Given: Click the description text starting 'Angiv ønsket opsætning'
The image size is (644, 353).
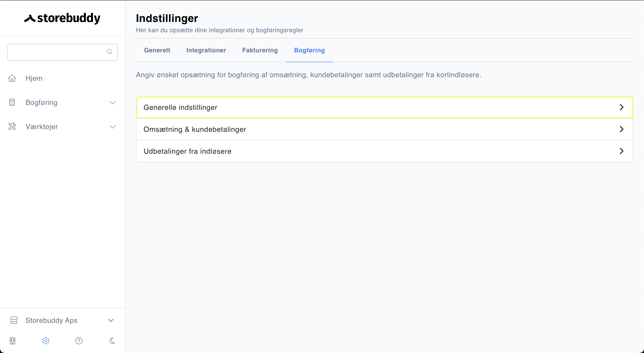Looking at the screenshot, I should coord(309,75).
